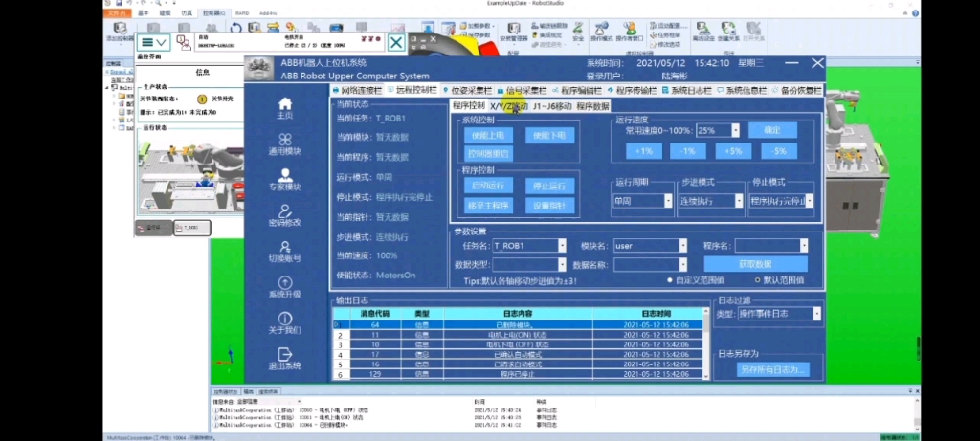
Task: Click 输送链跟踪 in RobotStudio ribbon
Action: tap(548, 26)
